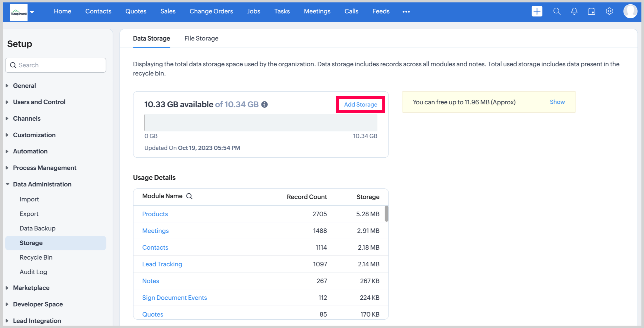Open the calendar icon in header
644x328 pixels.
[x=591, y=11]
